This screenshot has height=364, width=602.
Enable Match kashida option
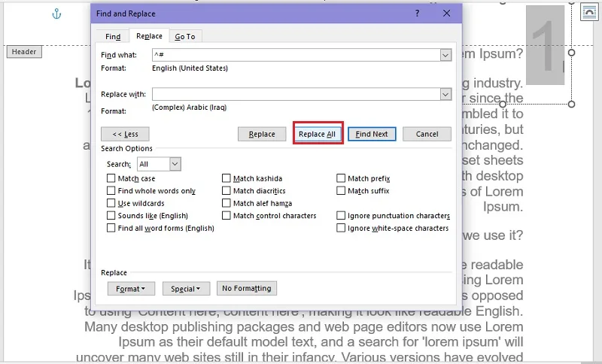pyautogui.click(x=227, y=178)
